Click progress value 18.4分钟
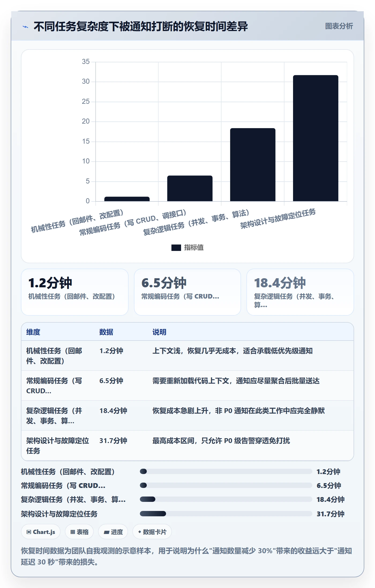 point(331,499)
